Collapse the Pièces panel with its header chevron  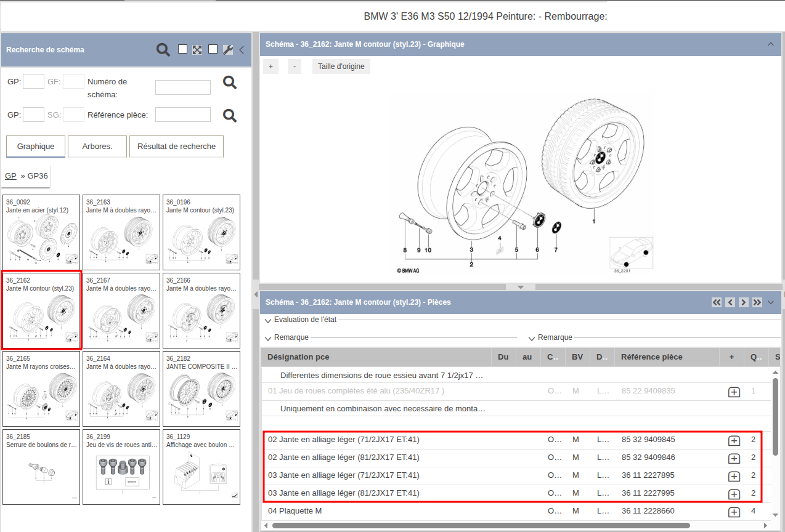coord(771,302)
